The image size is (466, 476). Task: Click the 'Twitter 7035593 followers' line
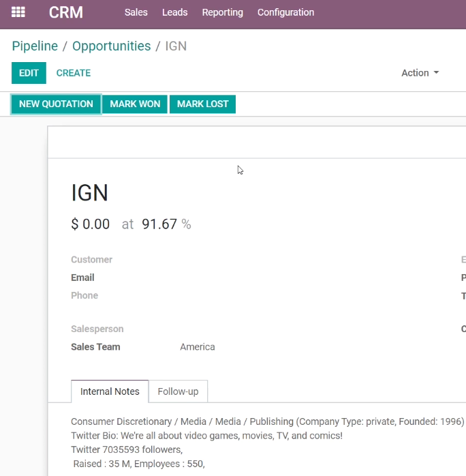[127, 449]
